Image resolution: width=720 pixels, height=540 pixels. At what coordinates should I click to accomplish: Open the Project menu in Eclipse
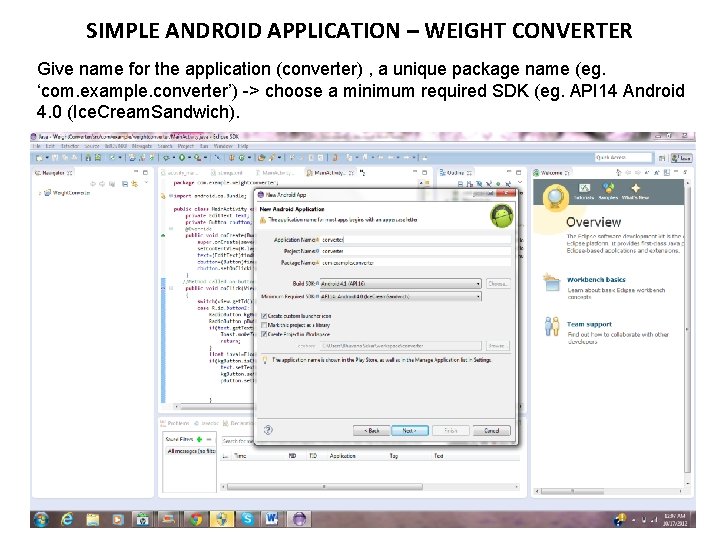(x=186, y=146)
